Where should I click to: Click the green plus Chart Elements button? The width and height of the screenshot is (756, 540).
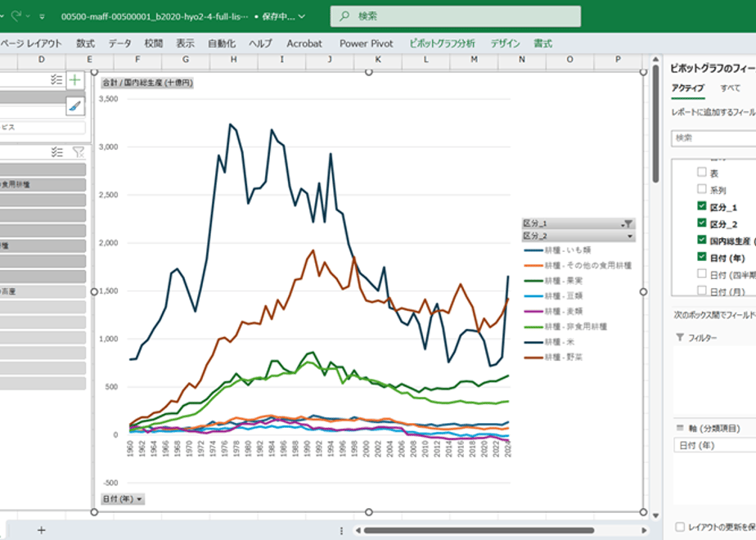tap(74, 80)
